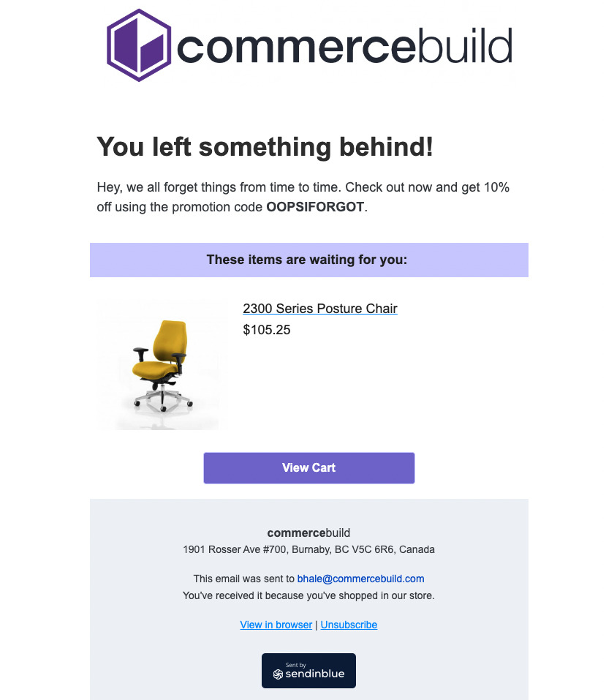The width and height of the screenshot is (606, 700).
Task: Open the bhale@commercebuild.com email link
Action: coord(360,579)
